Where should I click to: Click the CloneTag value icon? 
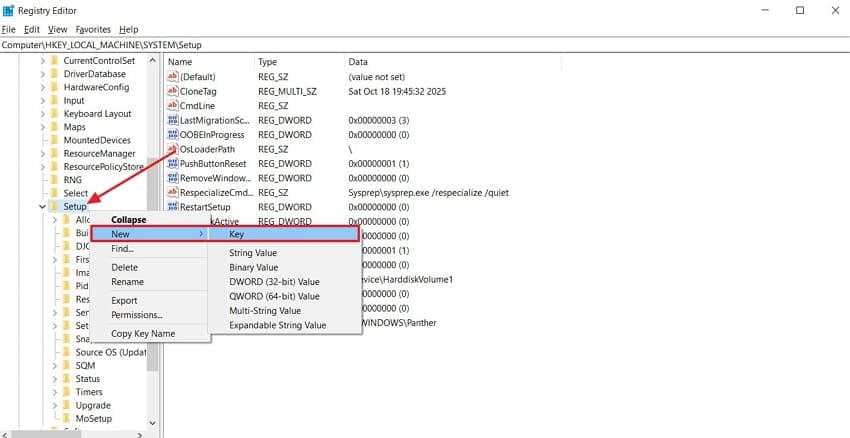tap(173, 92)
